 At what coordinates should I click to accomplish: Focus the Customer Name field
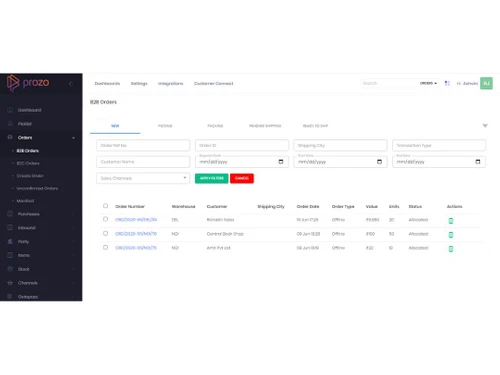(x=143, y=162)
